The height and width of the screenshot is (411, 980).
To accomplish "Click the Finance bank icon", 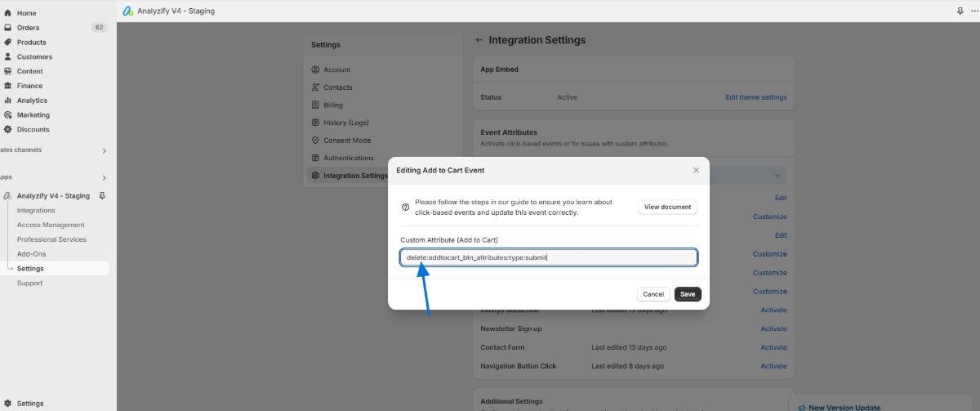I will [8, 86].
